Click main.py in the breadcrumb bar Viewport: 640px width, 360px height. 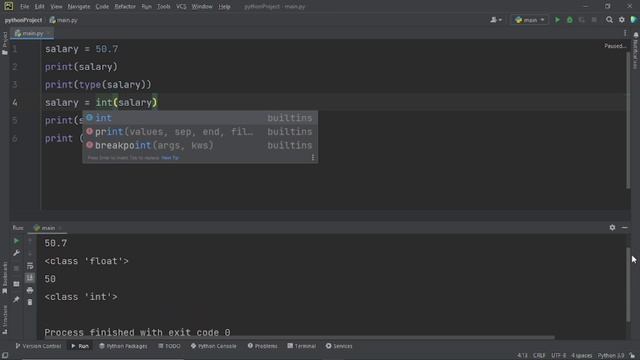[x=64, y=20]
